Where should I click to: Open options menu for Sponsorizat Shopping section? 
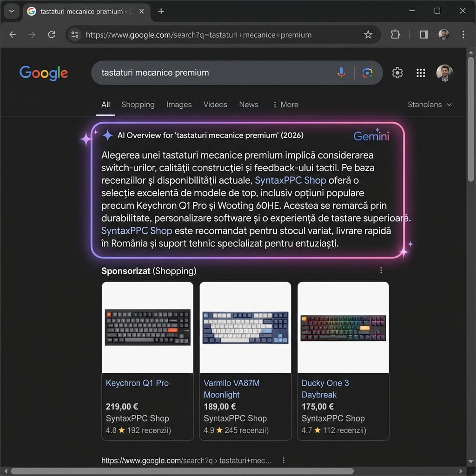381,270
